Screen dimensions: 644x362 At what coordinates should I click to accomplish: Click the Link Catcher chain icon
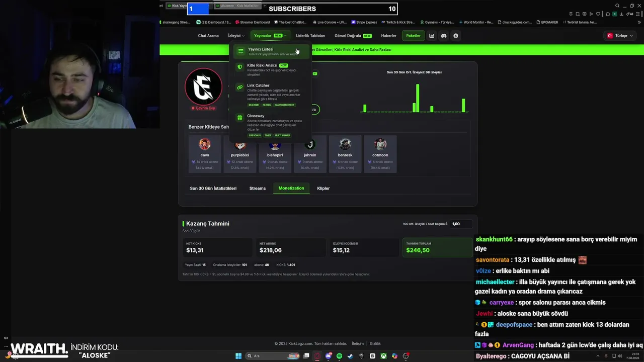tap(240, 87)
